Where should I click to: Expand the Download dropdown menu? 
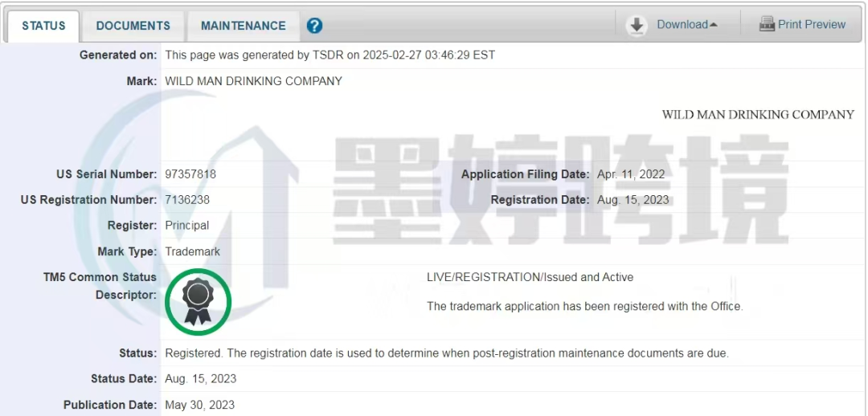(x=687, y=24)
